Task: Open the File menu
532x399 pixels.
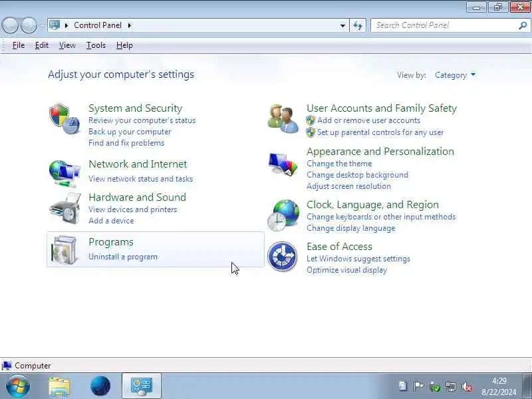Action: click(x=19, y=45)
